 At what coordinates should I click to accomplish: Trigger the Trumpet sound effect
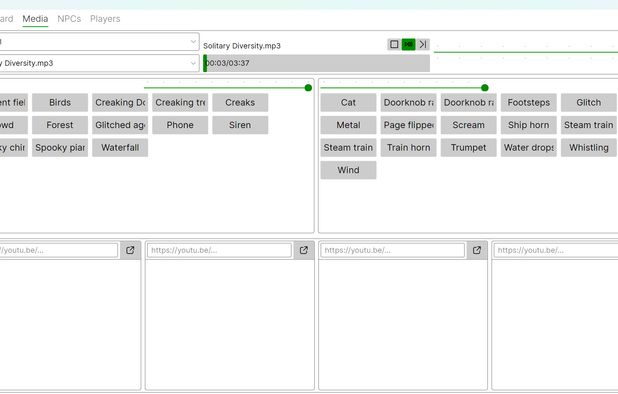tap(469, 147)
